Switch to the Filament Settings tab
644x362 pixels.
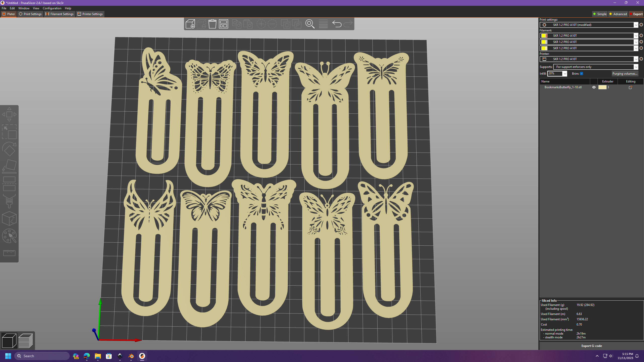[60, 14]
